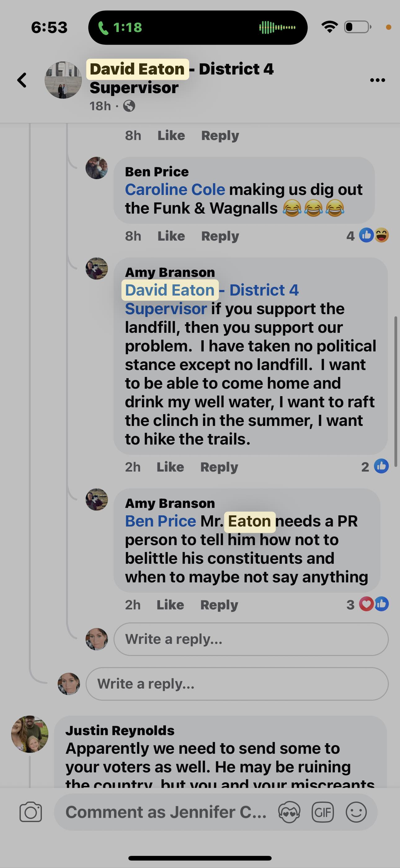Open the GIF picker
Image resolution: width=400 pixels, height=868 pixels.
(x=322, y=812)
